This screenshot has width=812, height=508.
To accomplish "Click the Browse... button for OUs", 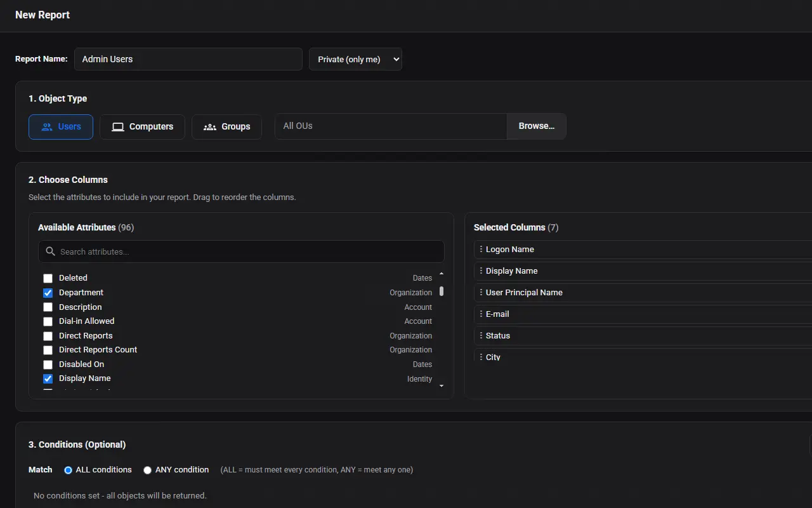I will tap(537, 126).
